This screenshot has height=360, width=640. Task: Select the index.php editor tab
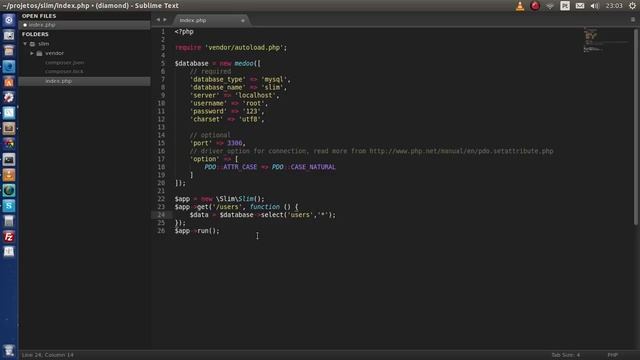(210, 20)
